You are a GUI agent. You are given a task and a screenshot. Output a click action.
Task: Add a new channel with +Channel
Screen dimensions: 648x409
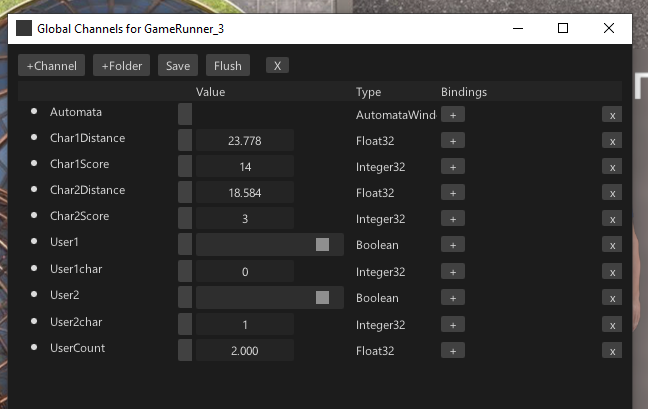tap(51, 65)
